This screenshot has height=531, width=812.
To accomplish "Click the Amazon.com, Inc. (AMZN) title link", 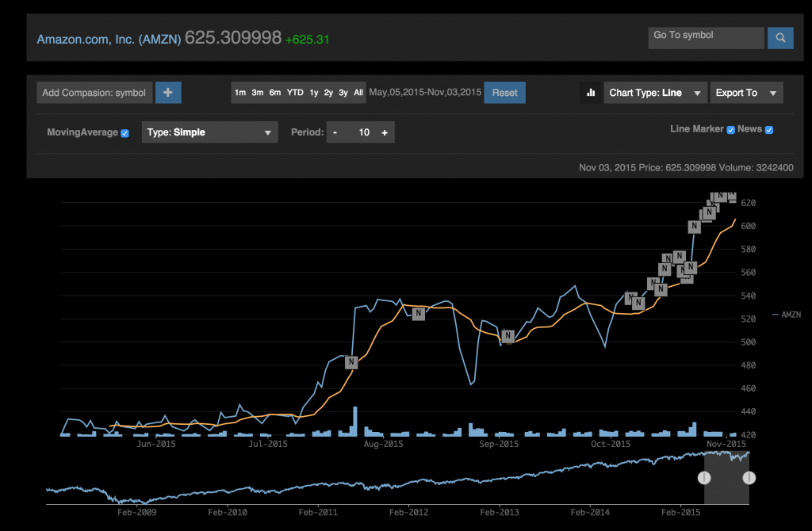I will [109, 40].
